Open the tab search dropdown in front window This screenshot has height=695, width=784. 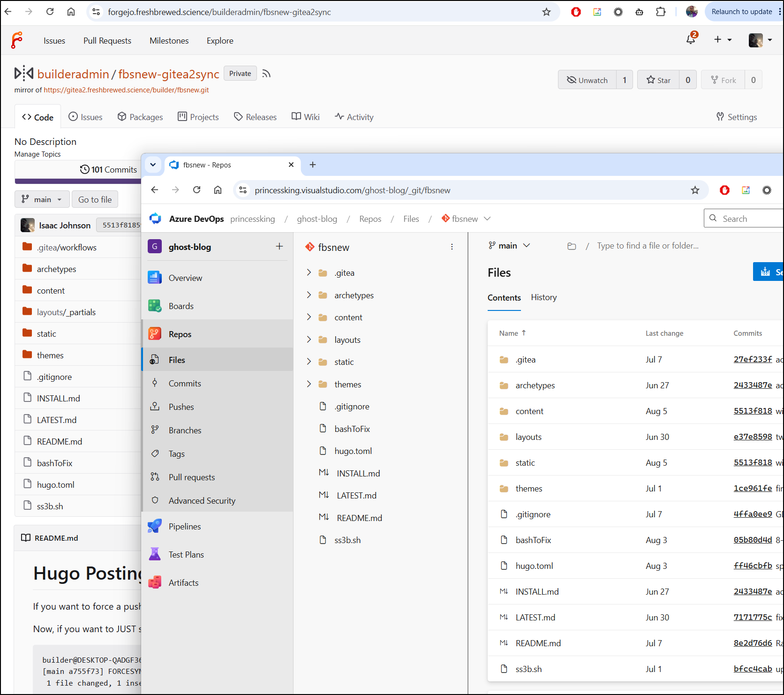153,165
